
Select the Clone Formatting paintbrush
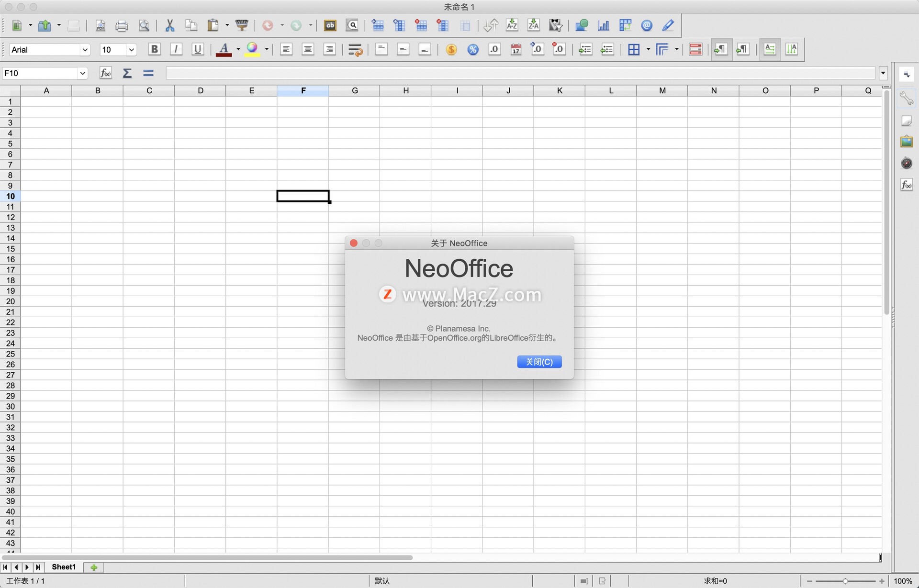(x=242, y=25)
